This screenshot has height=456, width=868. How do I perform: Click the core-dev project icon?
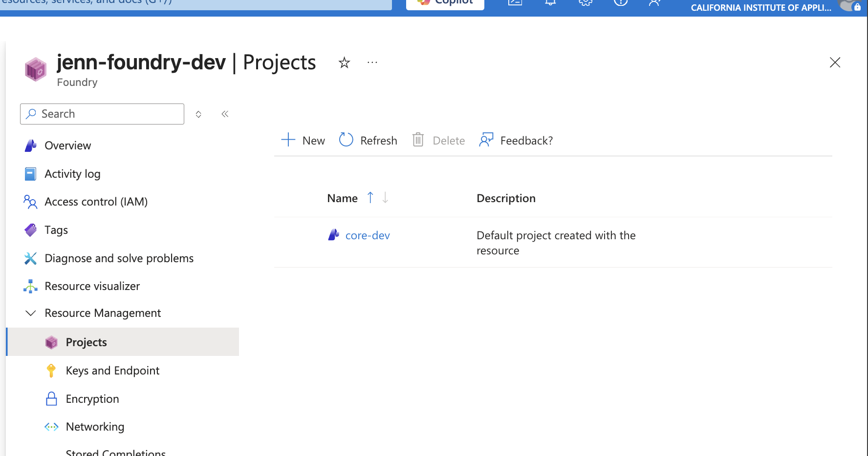(x=333, y=235)
